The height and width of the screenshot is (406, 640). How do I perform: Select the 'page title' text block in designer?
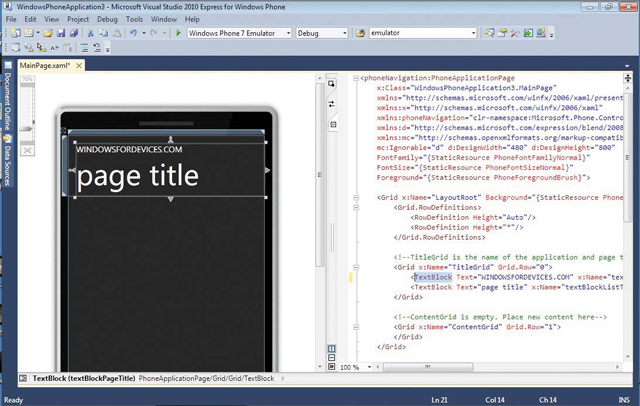tap(138, 178)
